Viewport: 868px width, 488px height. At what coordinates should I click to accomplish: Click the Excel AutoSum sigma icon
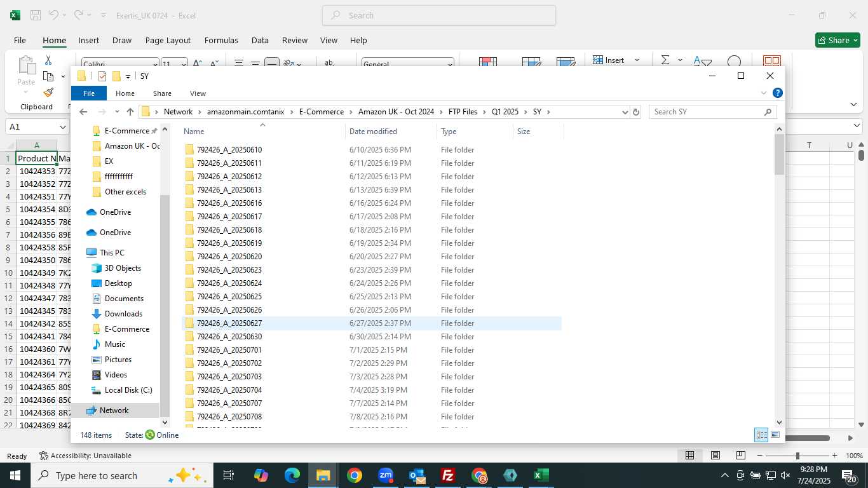click(665, 60)
